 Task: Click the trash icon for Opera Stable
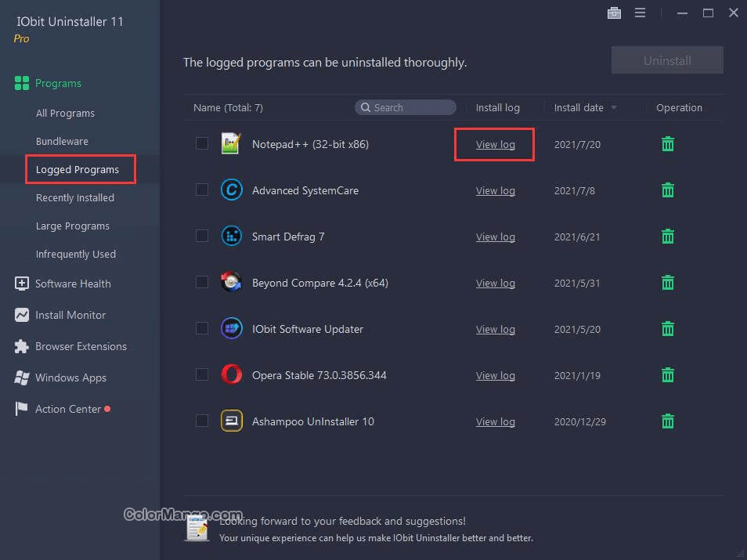[x=666, y=375]
